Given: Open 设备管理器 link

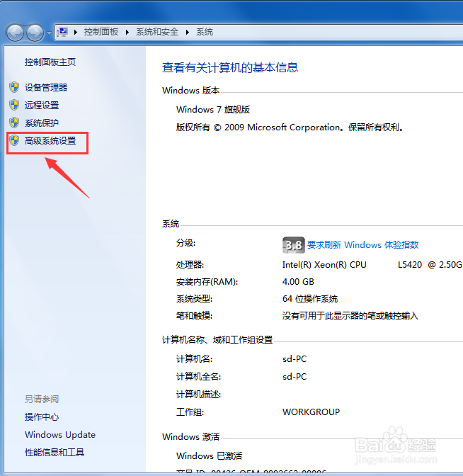Looking at the screenshot, I should pos(46,87).
